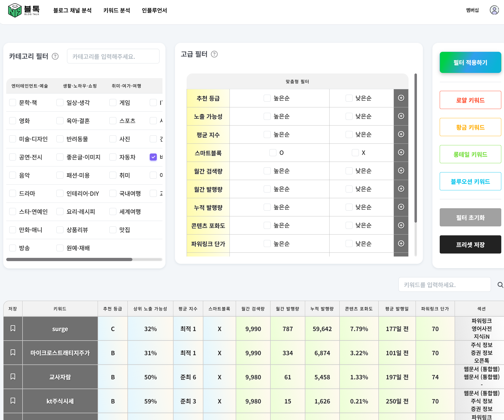Viewport: 504px width, 420px height.
Task: Click the 고급 필터 vertical scrollbar
Action: 416,148
